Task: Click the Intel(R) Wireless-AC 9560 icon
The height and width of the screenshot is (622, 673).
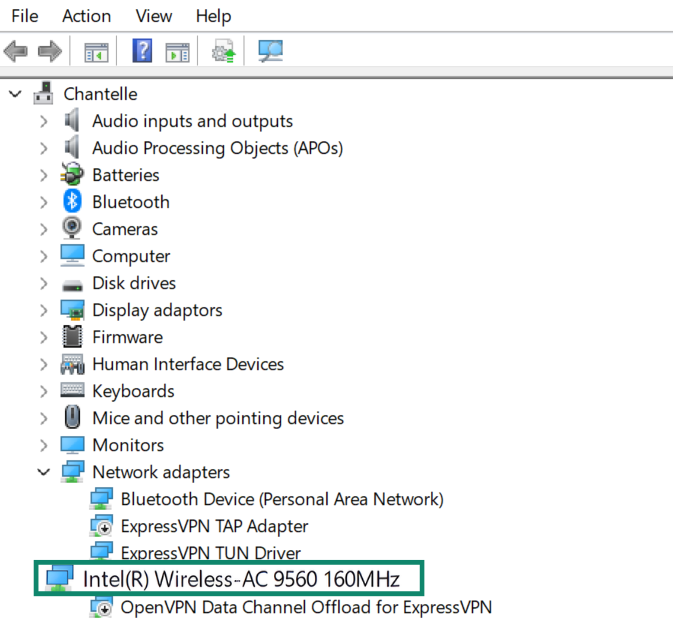Action: [60, 579]
